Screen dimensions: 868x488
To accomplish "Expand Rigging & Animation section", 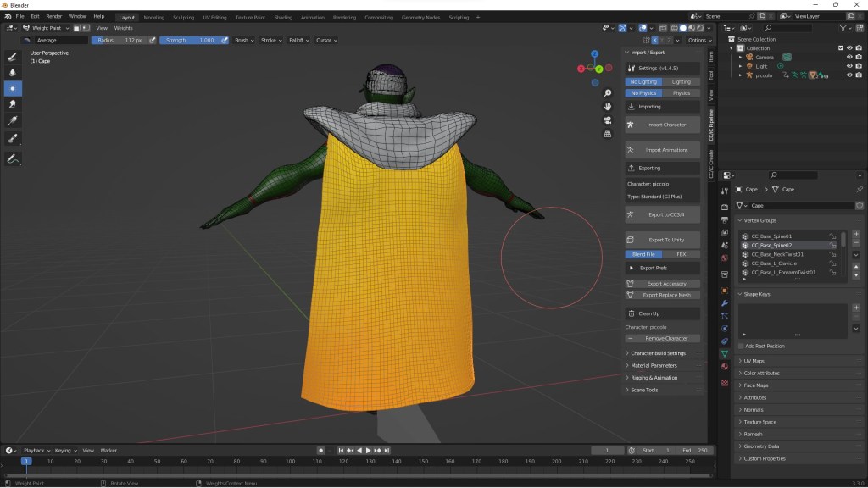I will 654,377.
